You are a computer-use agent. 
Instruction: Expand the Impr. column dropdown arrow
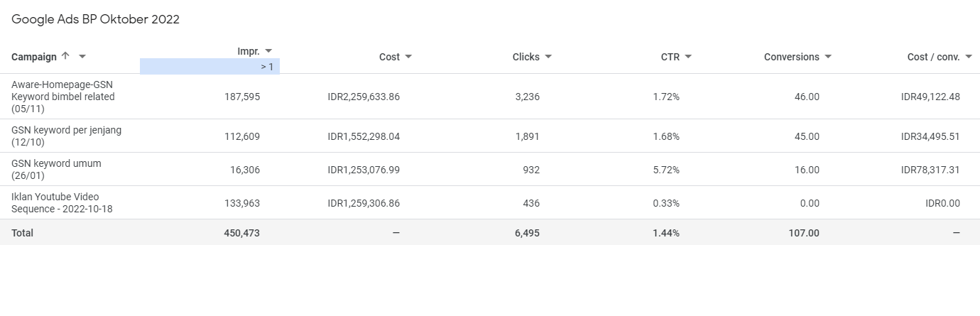[x=268, y=51]
